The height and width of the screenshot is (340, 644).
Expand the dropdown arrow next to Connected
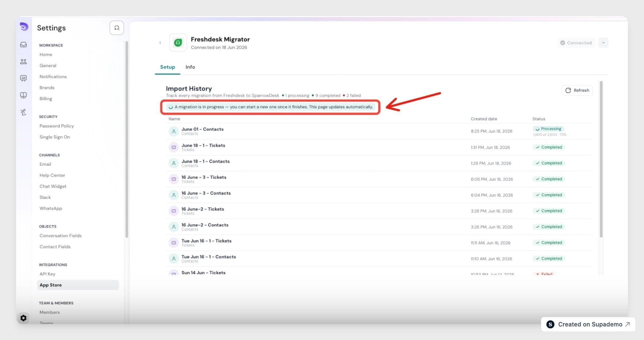click(x=603, y=43)
